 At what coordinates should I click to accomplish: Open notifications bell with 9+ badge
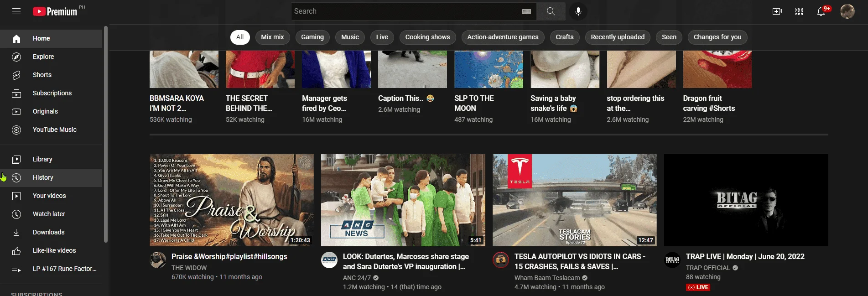(822, 11)
